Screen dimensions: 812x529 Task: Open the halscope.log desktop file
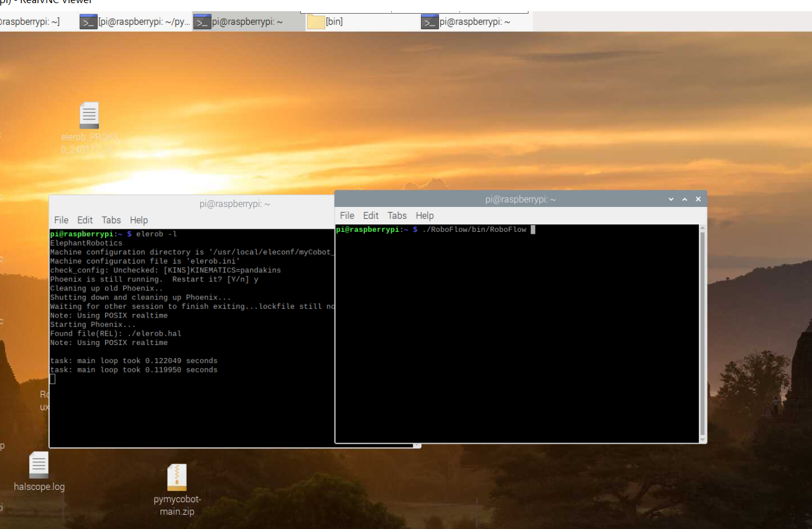click(39, 466)
